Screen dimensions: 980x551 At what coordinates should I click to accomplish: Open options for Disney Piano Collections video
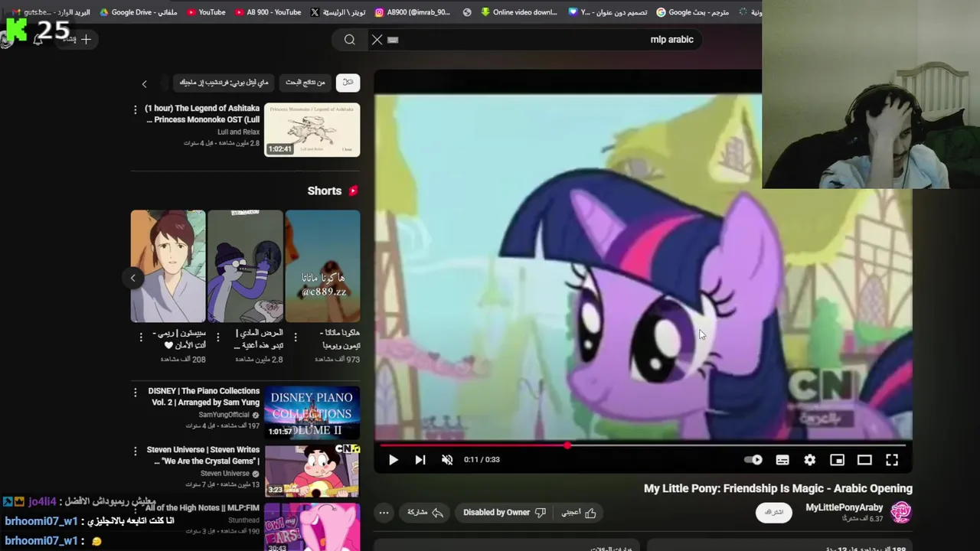[x=136, y=393]
